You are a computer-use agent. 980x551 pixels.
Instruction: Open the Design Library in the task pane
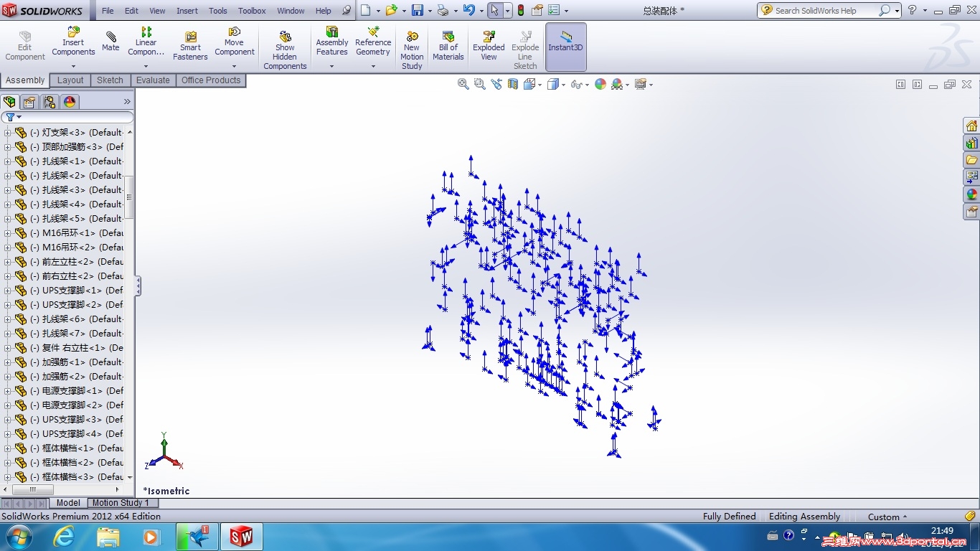click(972, 143)
